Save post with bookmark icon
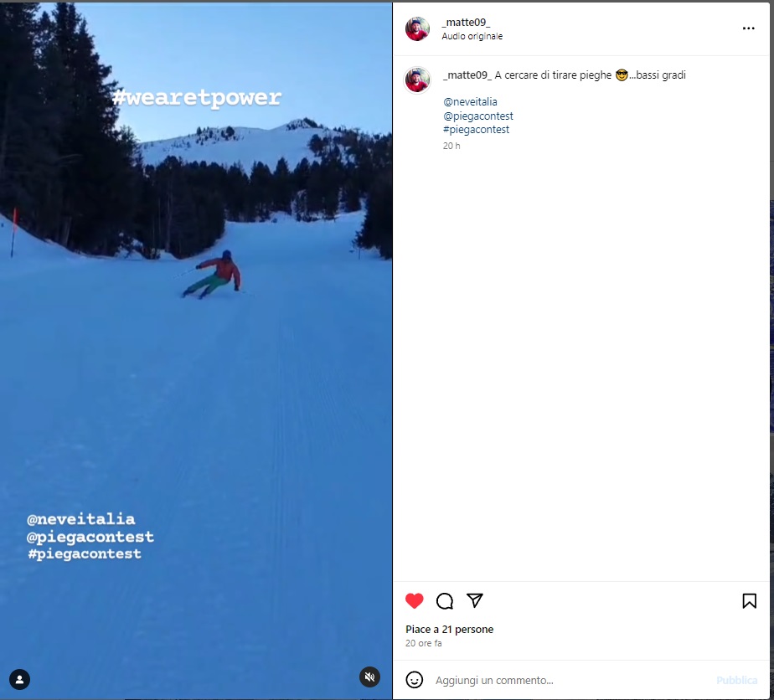The image size is (774, 700). [749, 600]
